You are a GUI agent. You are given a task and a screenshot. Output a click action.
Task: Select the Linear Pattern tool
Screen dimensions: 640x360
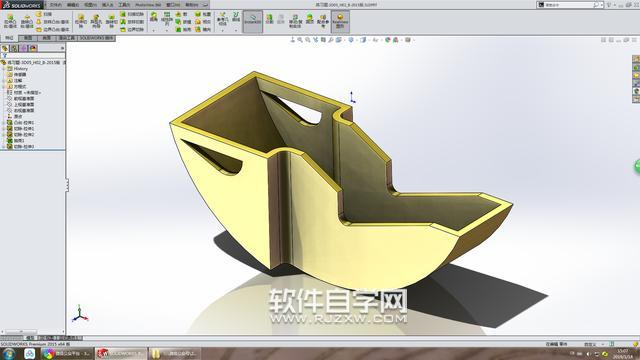point(167,19)
